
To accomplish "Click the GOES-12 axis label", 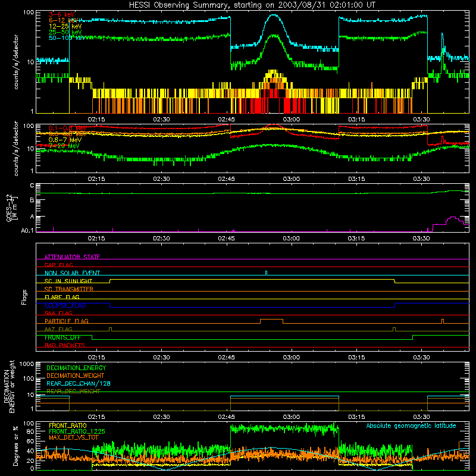I will coord(11,208).
